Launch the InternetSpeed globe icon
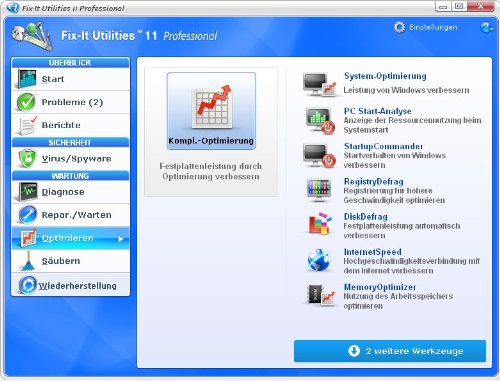The width and height of the screenshot is (500, 382). (319, 260)
